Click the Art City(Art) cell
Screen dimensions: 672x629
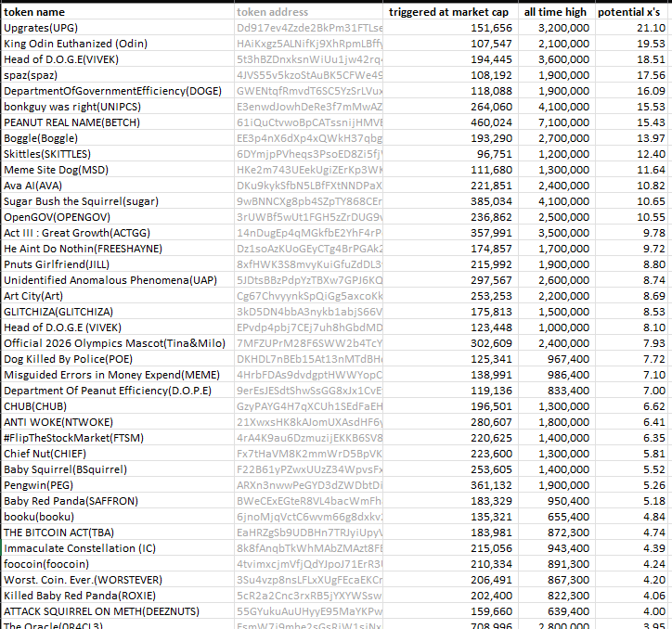tap(118, 296)
